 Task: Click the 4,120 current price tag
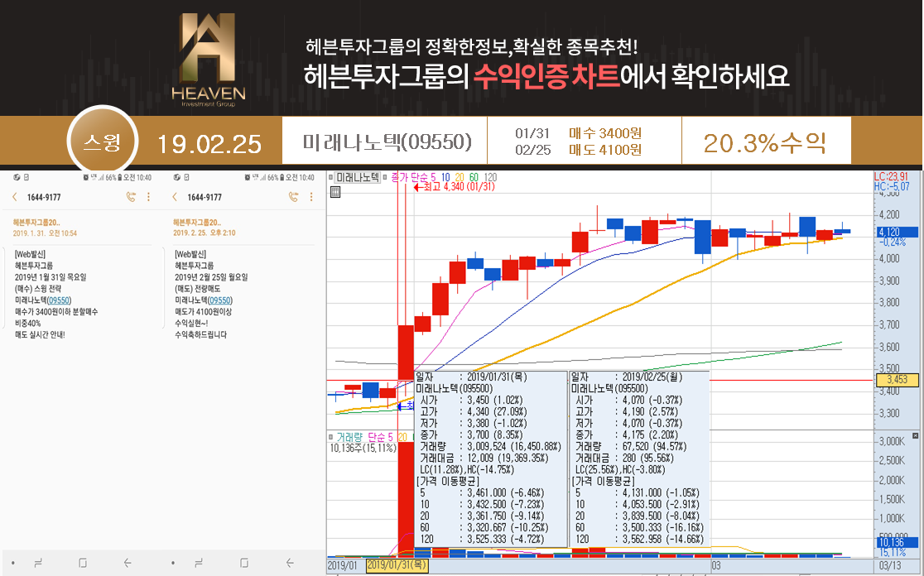point(898,232)
